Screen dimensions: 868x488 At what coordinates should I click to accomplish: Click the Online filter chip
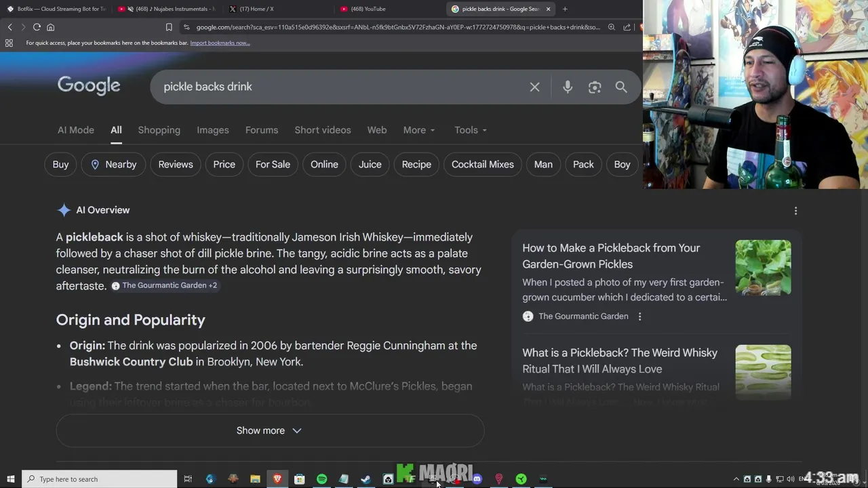(324, 165)
